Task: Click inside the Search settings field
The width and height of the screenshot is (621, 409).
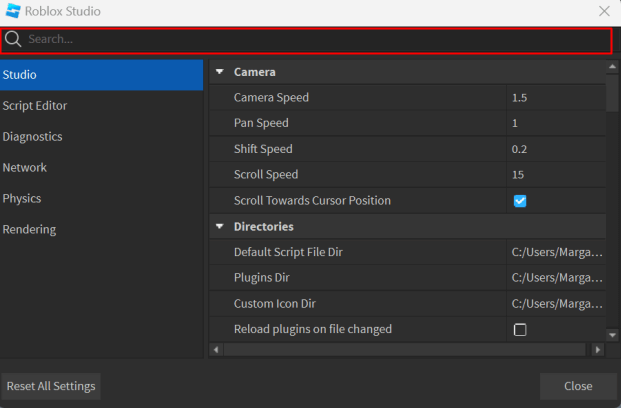Action: coord(310,40)
